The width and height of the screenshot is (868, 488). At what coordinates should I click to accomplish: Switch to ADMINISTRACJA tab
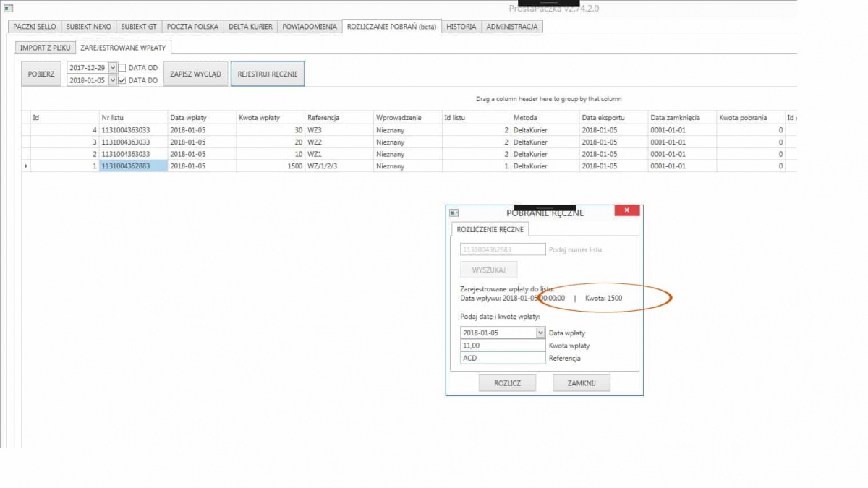click(512, 27)
